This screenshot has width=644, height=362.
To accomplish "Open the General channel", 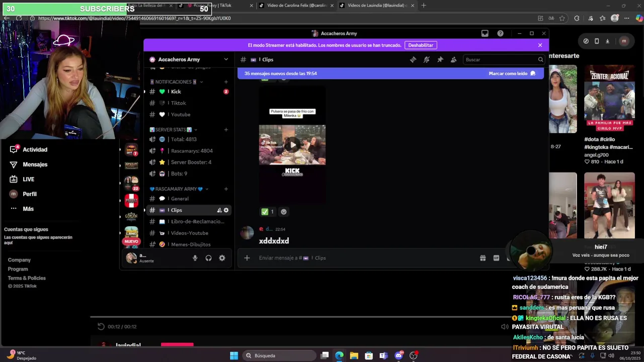I will 189,199.
